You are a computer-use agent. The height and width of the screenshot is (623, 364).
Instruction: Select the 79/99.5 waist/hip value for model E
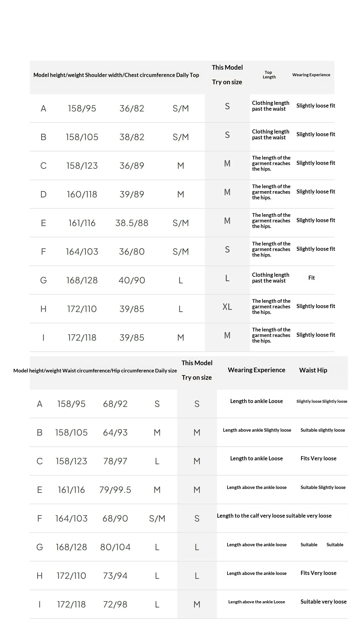(x=115, y=490)
